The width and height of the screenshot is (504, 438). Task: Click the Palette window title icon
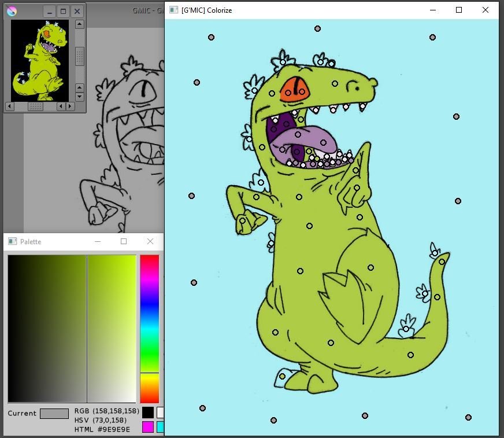point(13,241)
